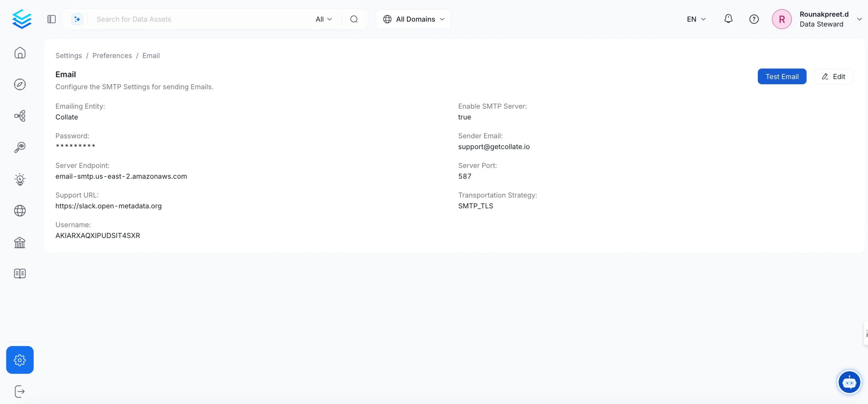The height and width of the screenshot is (404, 868).
Task: Click the Emailing Entity Collate value
Action: point(67,117)
